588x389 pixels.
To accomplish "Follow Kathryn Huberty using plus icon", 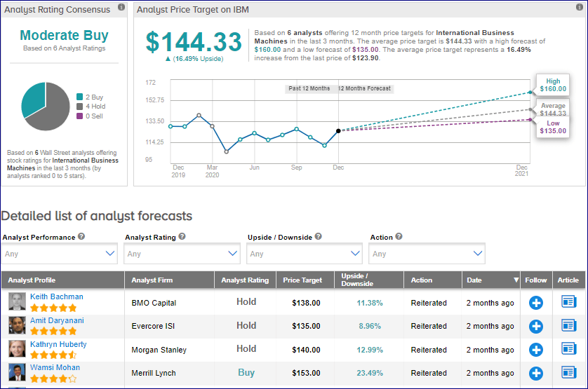I will click(x=536, y=350).
